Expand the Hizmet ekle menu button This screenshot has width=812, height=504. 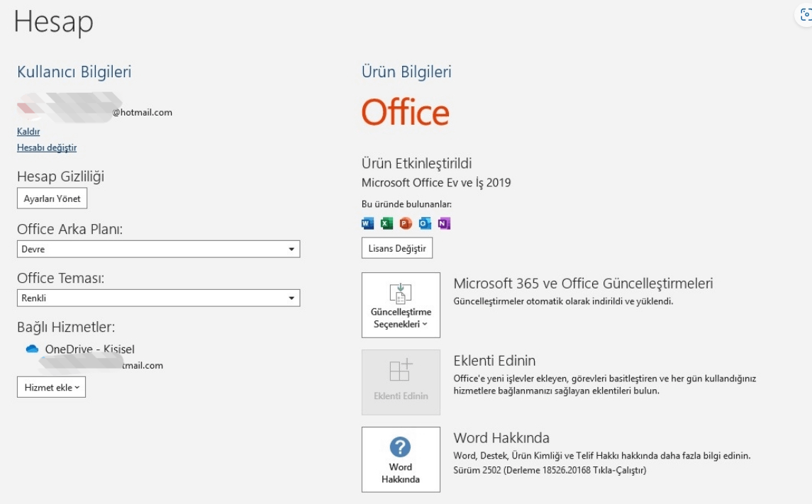pos(51,387)
